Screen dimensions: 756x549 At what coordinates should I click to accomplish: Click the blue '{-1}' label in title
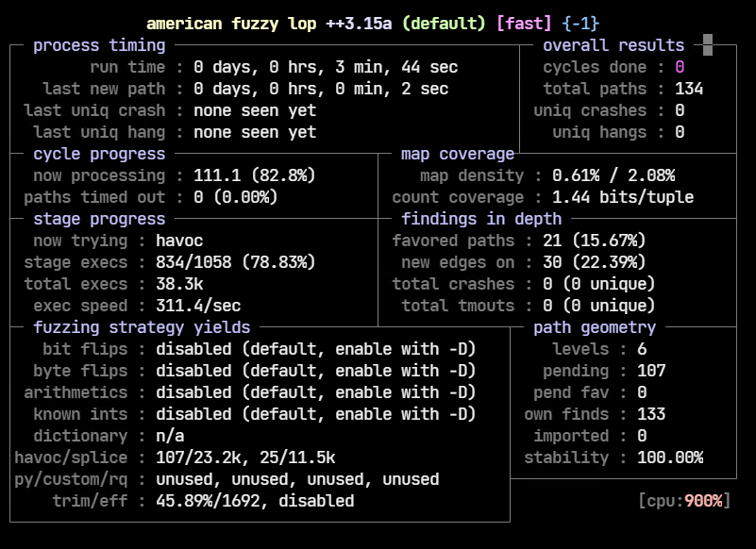click(580, 24)
